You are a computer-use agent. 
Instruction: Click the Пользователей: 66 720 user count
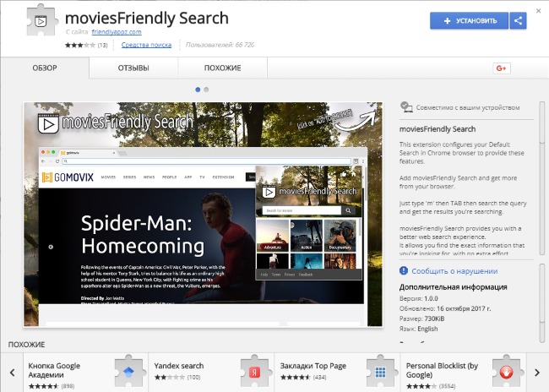pos(220,45)
